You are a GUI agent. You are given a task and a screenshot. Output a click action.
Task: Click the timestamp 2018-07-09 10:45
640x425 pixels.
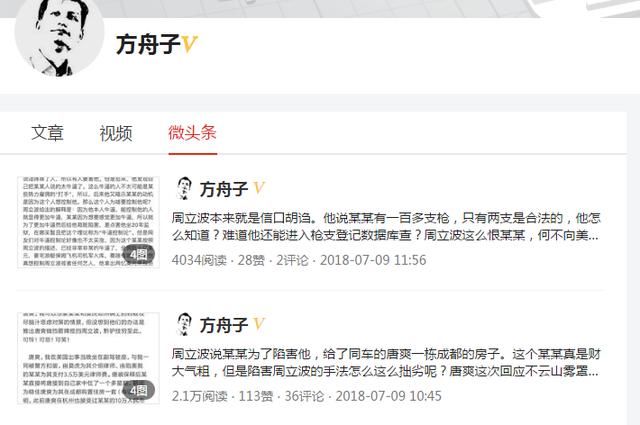(389, 396)
